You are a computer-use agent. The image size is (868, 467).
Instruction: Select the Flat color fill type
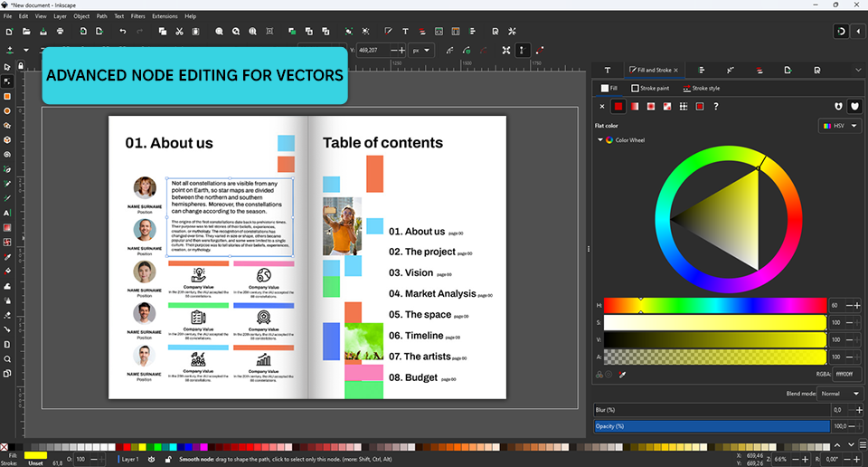[x=618, y=107]
